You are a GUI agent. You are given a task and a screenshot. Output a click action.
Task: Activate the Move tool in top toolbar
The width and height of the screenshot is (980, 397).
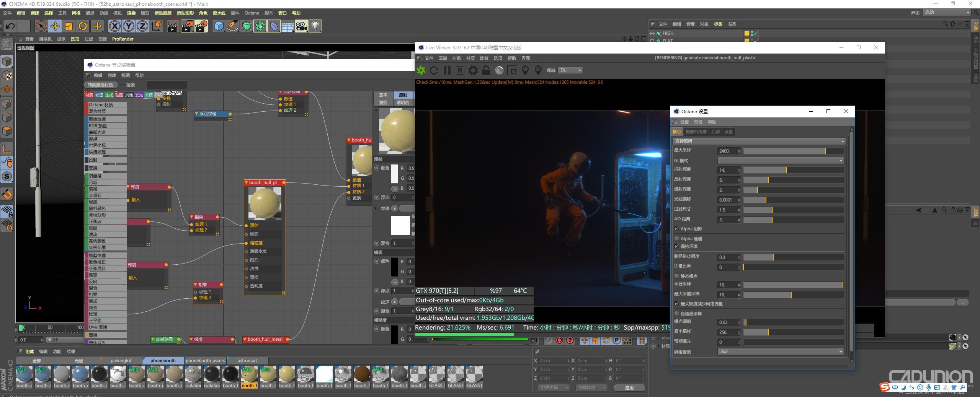[55, 26]
